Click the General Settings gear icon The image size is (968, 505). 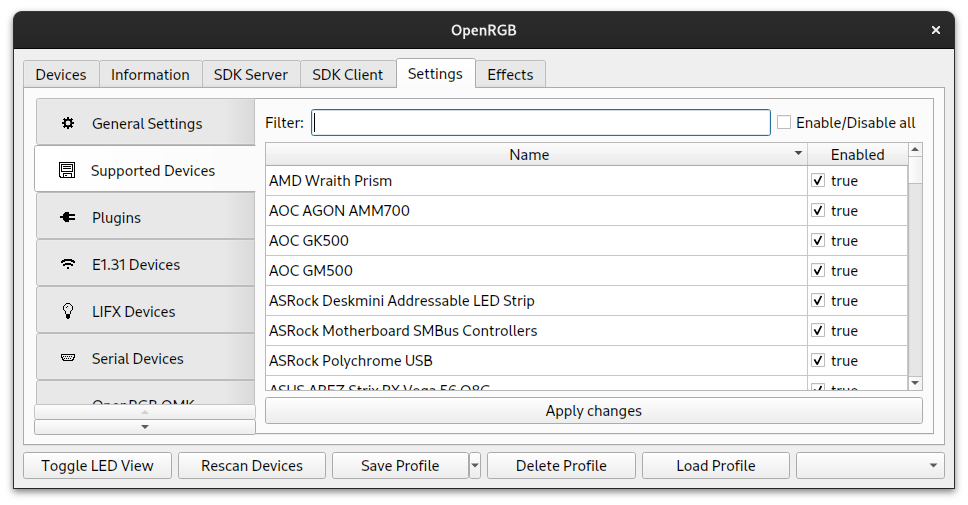68,123
